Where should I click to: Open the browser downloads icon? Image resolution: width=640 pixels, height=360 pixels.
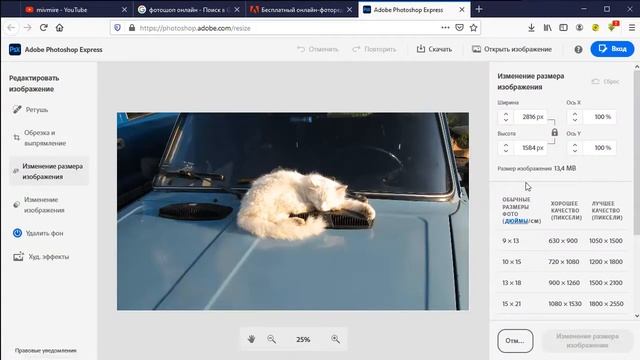pos(531,28)
